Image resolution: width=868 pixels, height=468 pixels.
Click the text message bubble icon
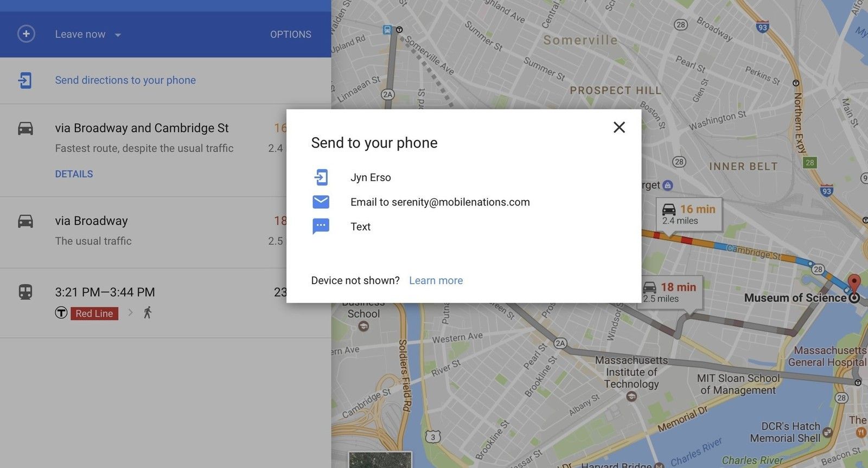(321, 227)
